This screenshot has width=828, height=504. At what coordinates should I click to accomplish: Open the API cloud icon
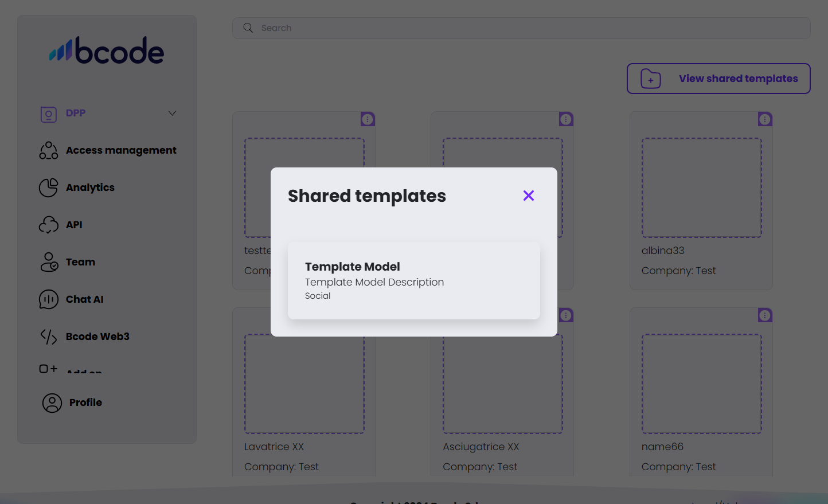pos(49,225)
